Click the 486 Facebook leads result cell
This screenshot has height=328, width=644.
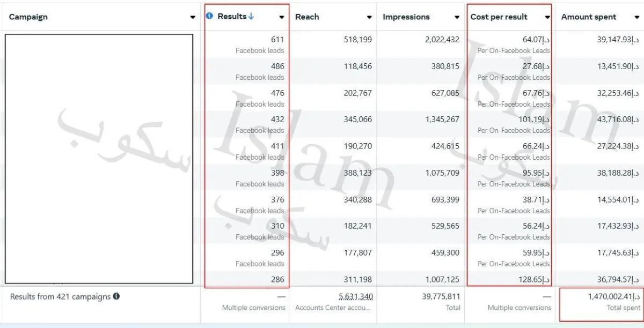[246, 71]
